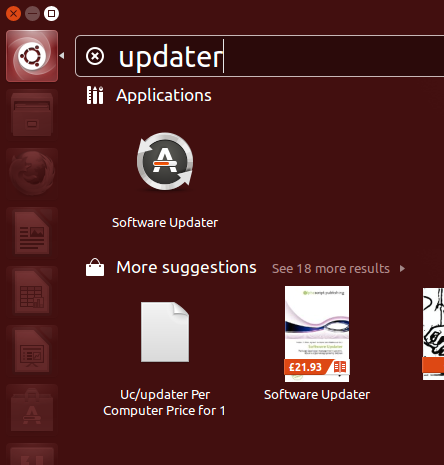Click the Applications section header
This screenshot has width=444, height=465.
[x=164, y=95]
